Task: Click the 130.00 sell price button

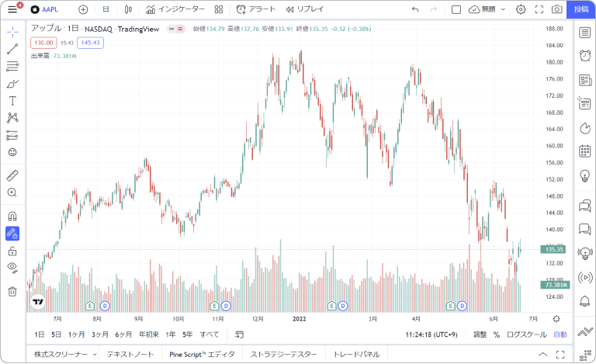Action: (43, 43)
